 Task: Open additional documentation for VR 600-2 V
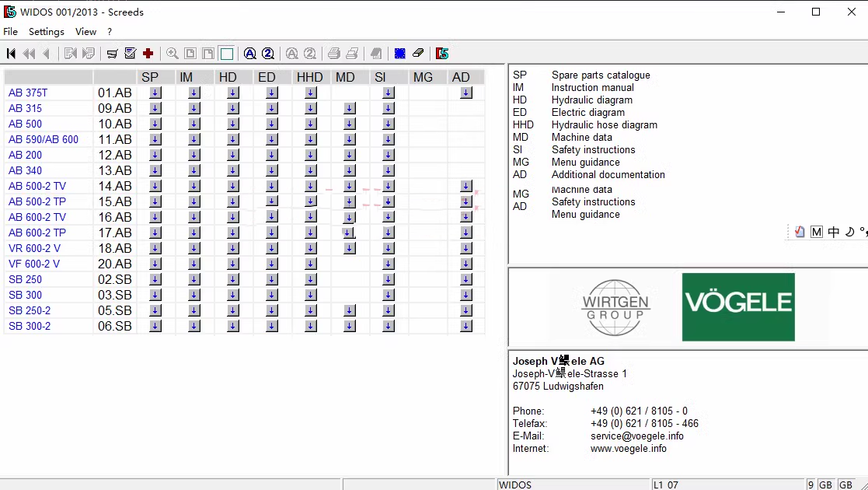pos(466,248)
